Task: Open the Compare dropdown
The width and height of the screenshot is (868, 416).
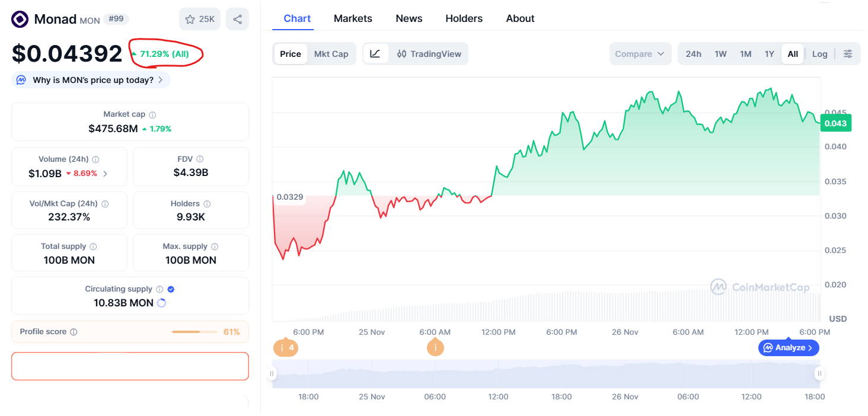Action: [640, 54]
